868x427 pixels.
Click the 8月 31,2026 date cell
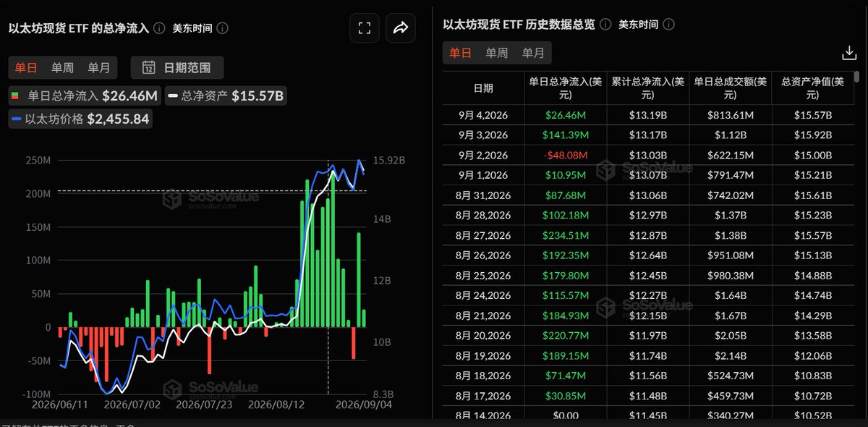coord(483,195)
